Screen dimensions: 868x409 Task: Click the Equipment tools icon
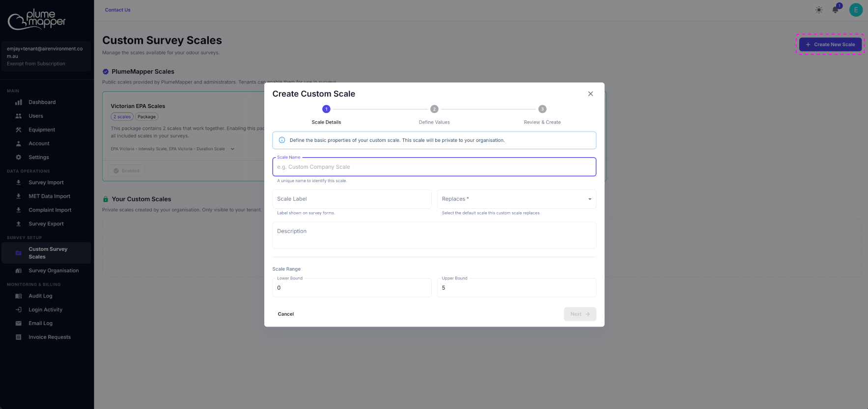[19, 130]
